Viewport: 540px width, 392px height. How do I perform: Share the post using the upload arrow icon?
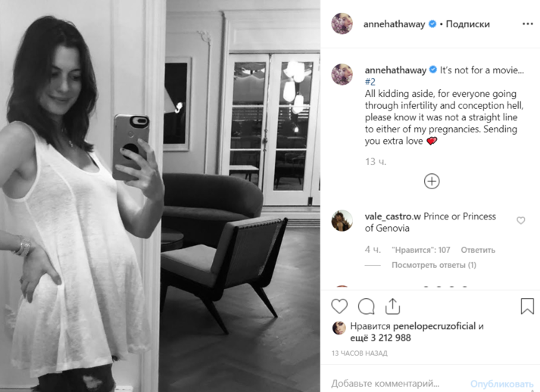click(392, 306)
